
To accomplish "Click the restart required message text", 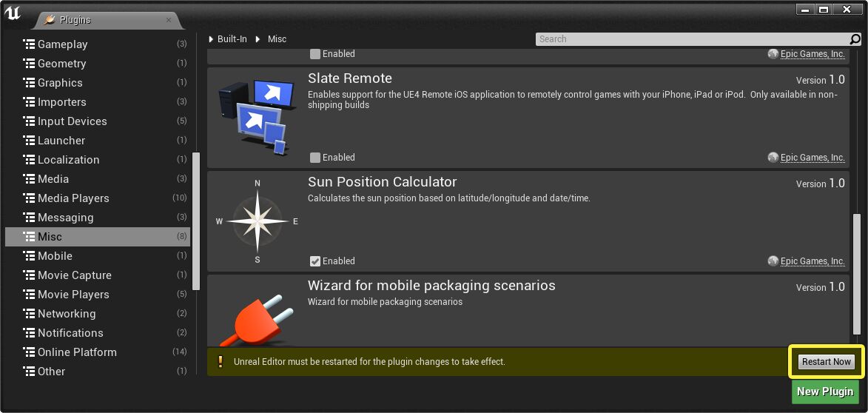I will coord(369,362).
